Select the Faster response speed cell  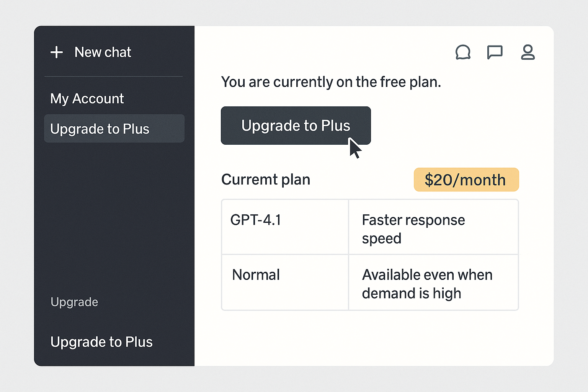(x=433, y=227)
